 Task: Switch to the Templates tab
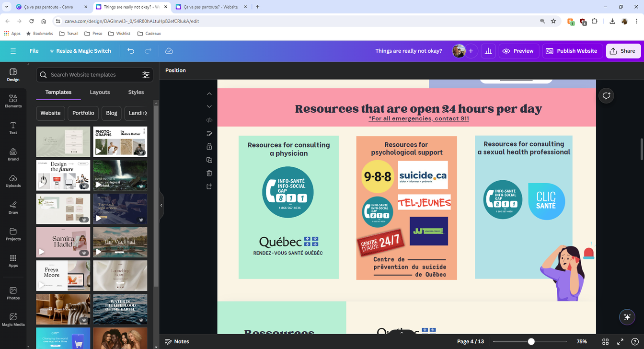[58, 92]
